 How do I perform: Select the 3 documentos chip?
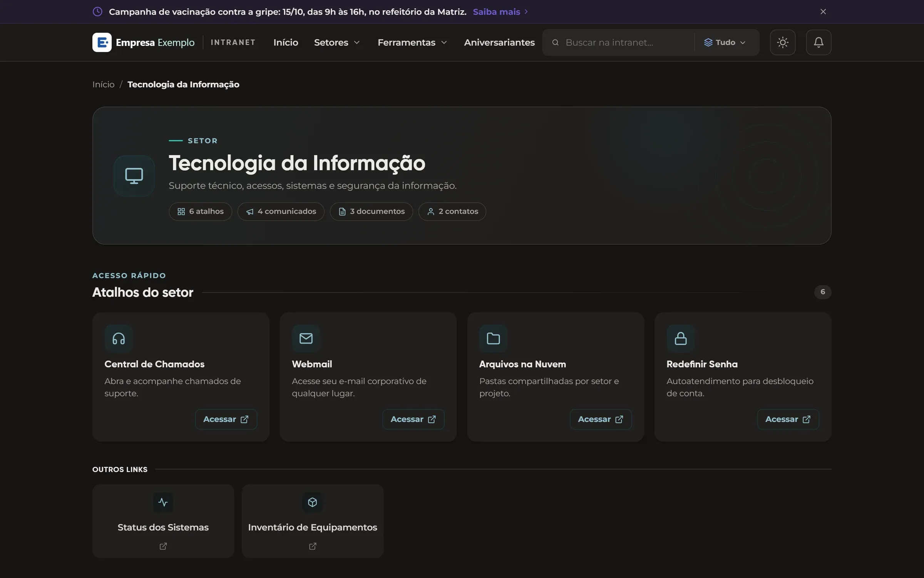pos(371,212)
